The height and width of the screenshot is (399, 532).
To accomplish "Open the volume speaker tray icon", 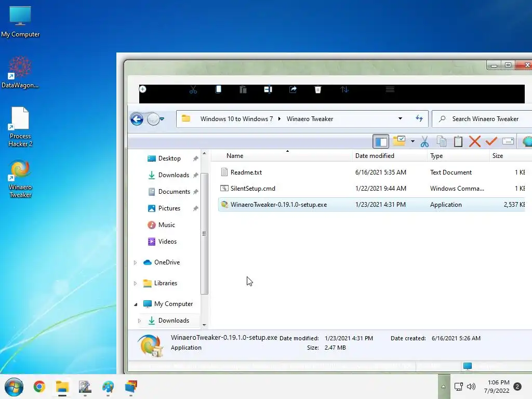I will coord(471,387).
